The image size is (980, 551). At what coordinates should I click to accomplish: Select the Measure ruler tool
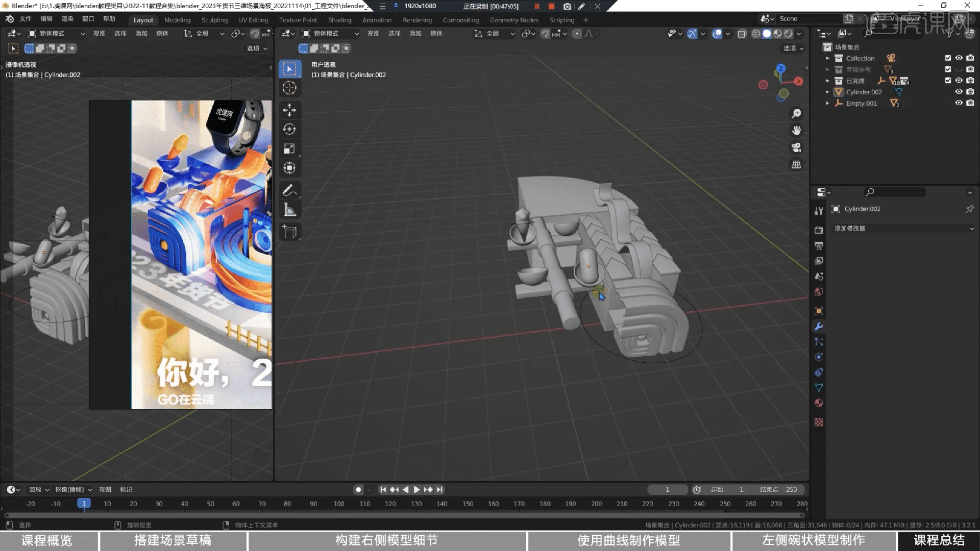(289, 210)
